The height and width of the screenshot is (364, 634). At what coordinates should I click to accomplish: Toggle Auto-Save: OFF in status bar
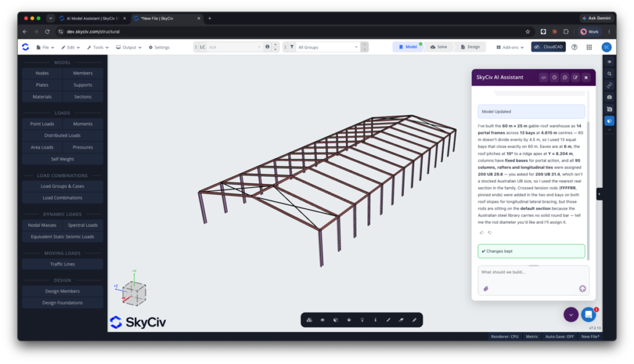point(559,337)
